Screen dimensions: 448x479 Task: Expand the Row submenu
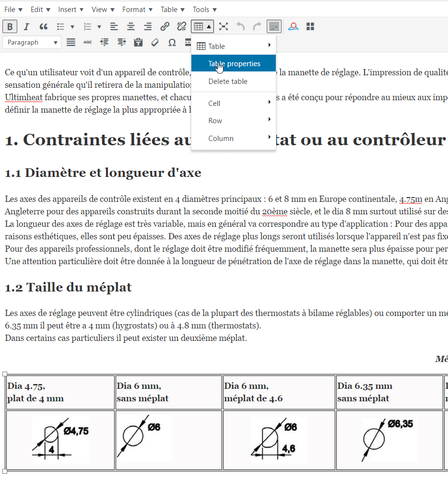234,121
